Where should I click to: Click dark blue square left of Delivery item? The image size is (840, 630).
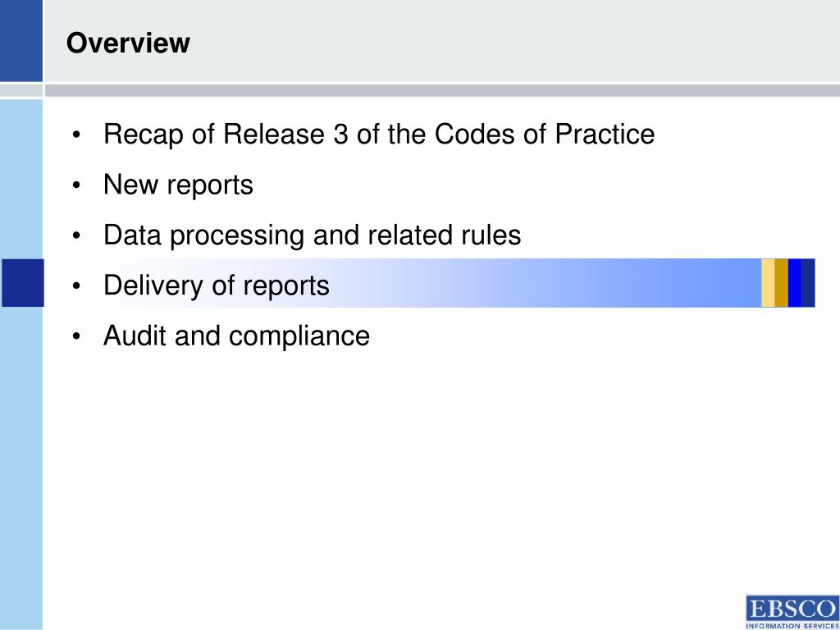click(x=22, y=283)
